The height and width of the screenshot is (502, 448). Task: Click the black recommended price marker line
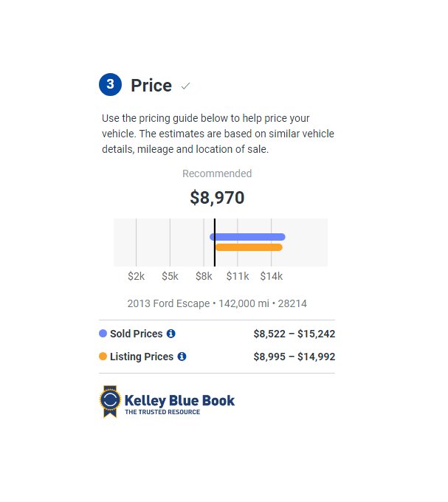(215, 242)
